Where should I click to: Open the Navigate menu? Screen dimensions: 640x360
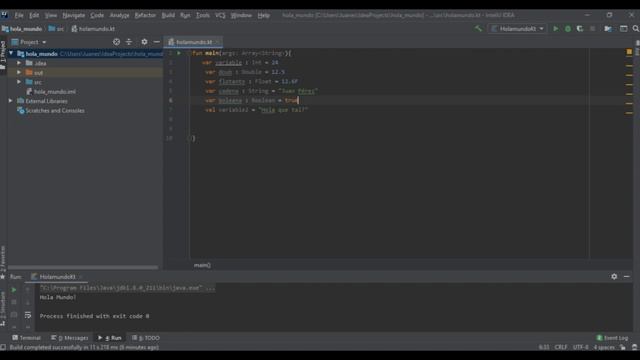coord(73,15)
